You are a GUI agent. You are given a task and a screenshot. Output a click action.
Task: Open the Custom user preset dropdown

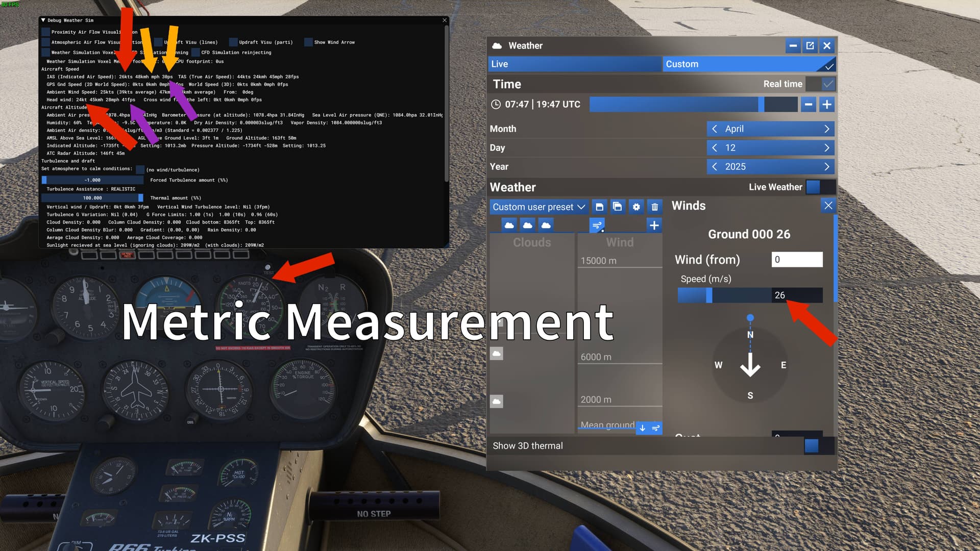tap(538, 207)
